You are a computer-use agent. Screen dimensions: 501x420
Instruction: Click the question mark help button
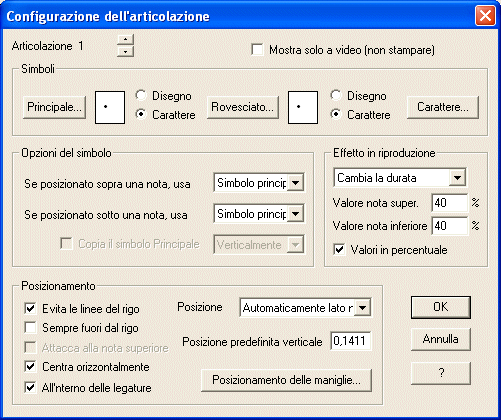pos(441,373)
